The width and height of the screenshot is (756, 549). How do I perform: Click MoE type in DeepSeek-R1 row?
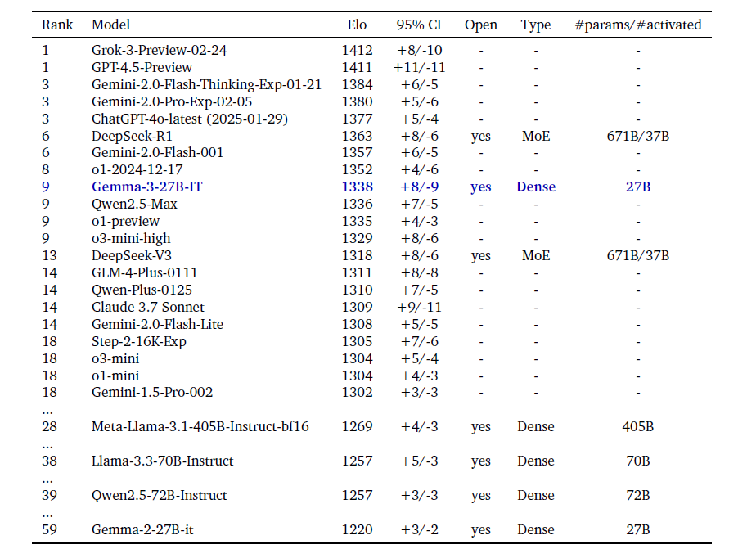536,136
